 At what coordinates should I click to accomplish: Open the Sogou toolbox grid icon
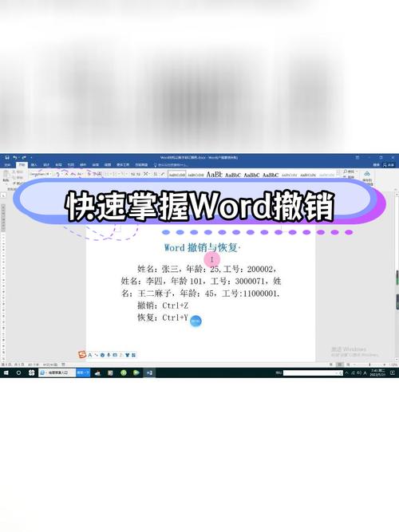point(133,355)
